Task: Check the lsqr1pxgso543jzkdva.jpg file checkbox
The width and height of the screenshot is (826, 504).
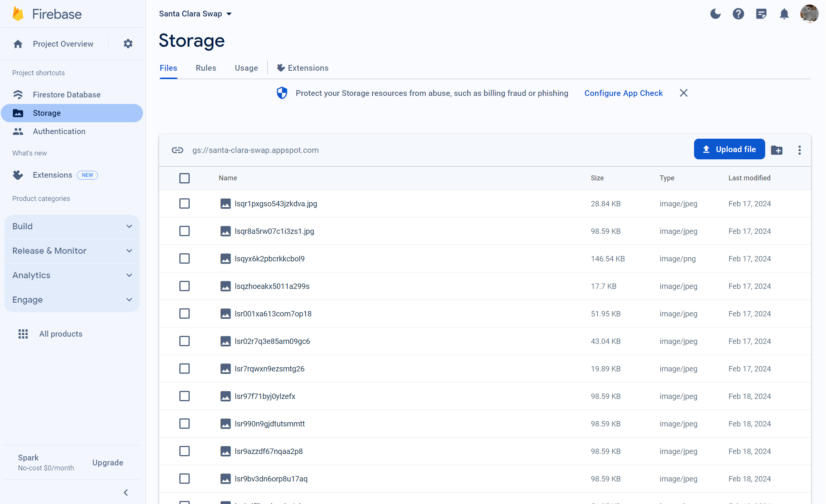Action: pos(184,204)
